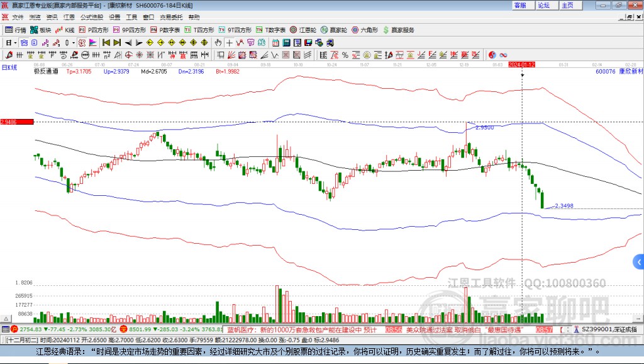The height and width of the screenshot is (364, 644).
Task: Open the 设置 menu
Action: (114, 17)
